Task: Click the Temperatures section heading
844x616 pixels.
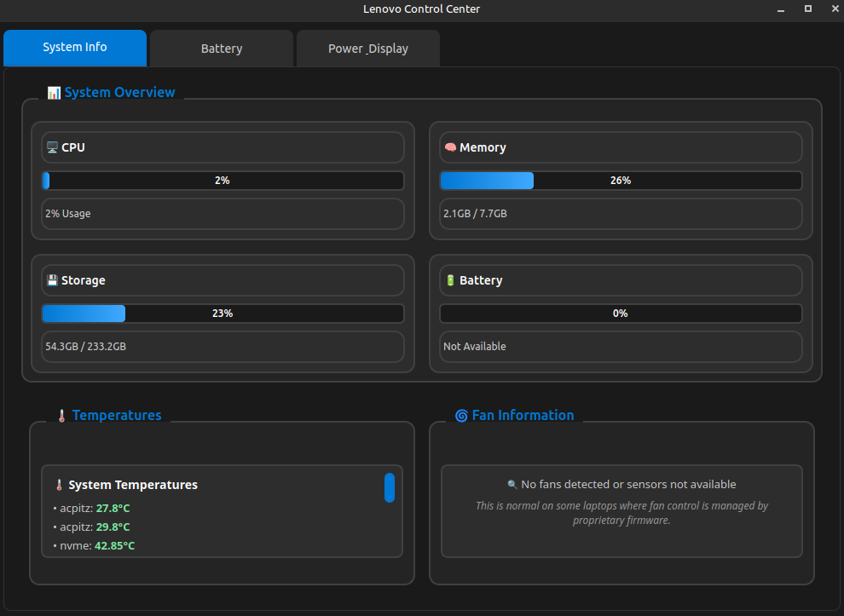Action: 117,415
